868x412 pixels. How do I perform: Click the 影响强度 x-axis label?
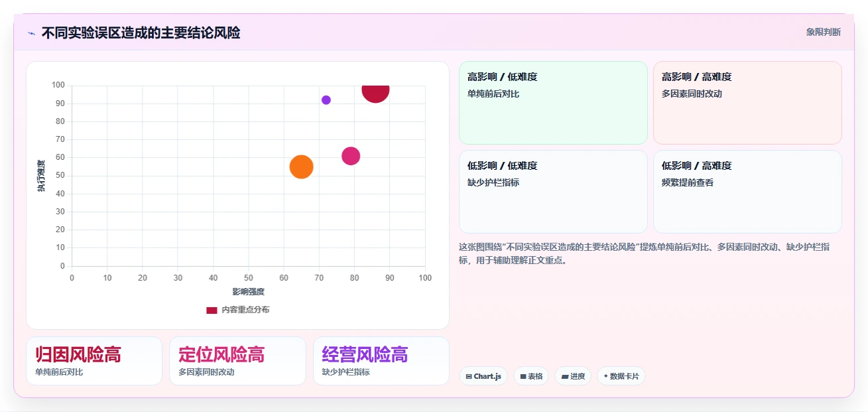249,292
